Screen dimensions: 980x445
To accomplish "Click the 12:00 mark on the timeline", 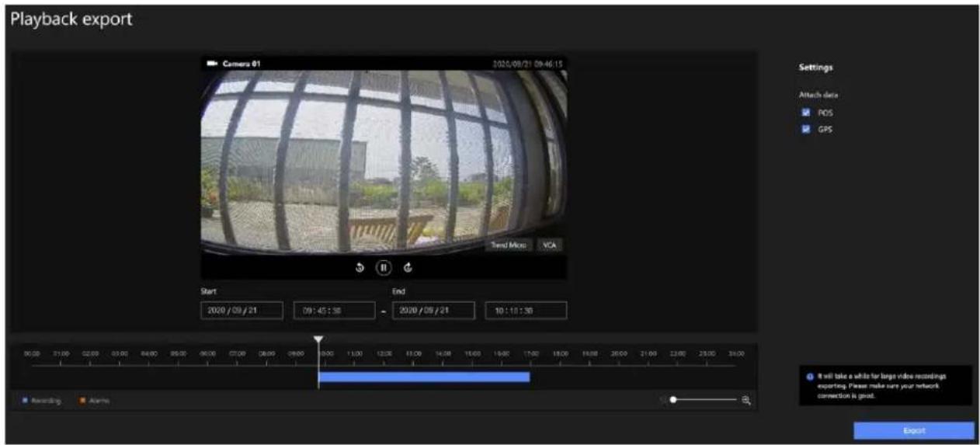I will [384, 353].
